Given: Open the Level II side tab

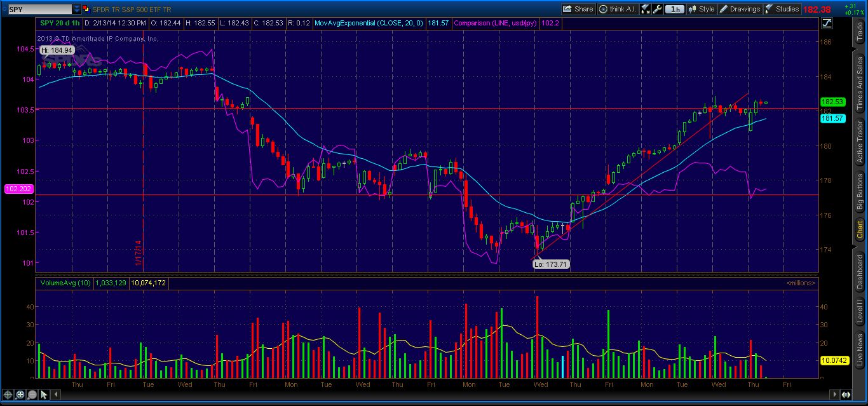Looking at the screenshot, I should 860,312.
